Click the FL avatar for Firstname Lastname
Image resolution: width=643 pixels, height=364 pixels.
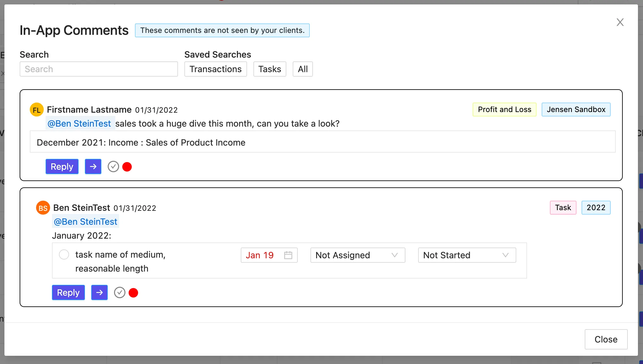(36, 110)
